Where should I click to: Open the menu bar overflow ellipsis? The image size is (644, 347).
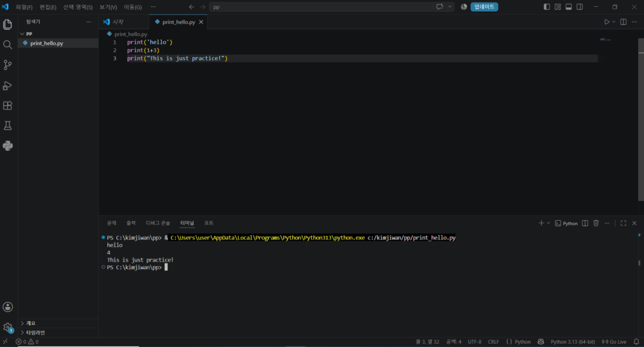(x=153, y=7)
